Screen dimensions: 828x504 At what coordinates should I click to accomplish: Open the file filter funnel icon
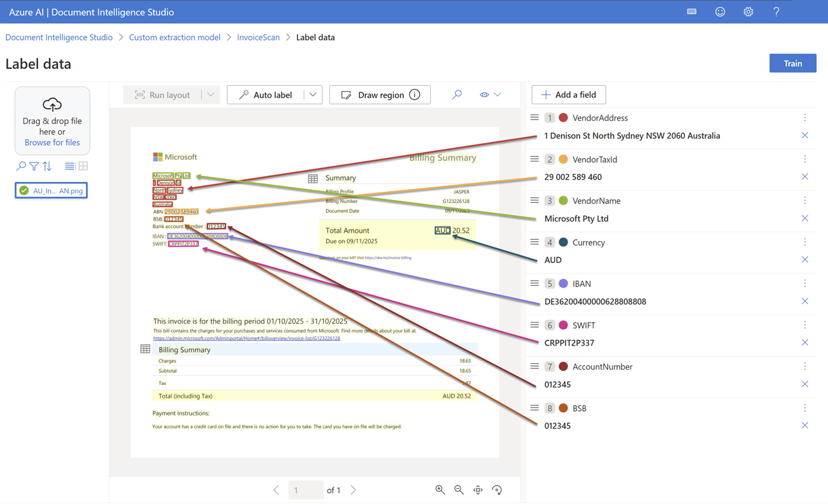tap(34, 166)
